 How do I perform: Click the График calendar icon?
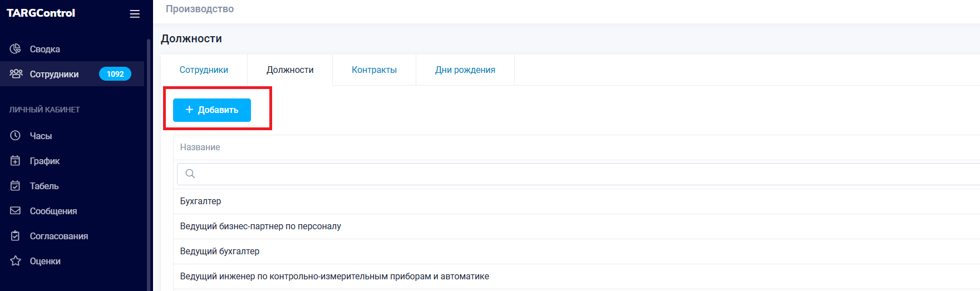(16, 161)
